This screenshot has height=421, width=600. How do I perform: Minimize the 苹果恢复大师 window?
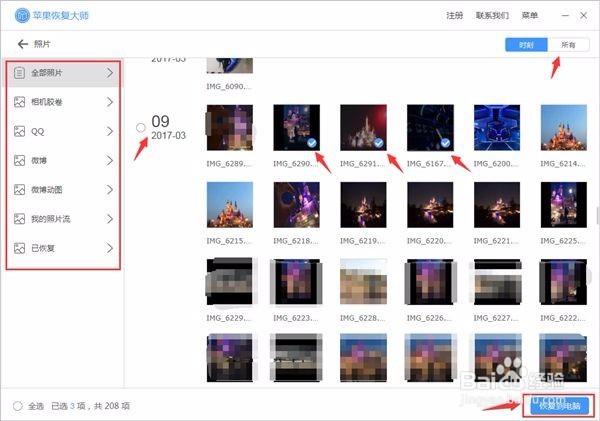tap(565, 15)
